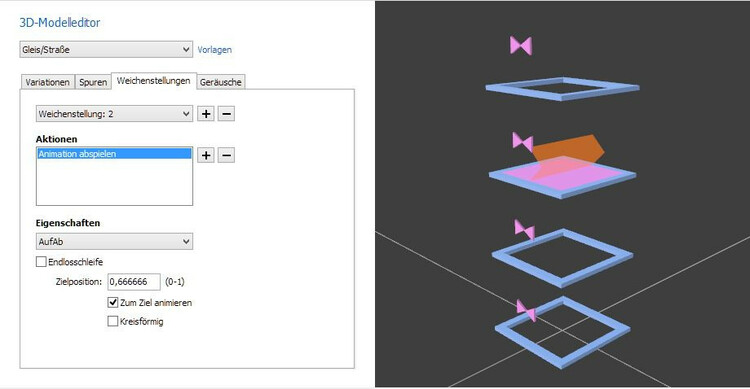Select the topmost pink bowtie marker
Screen dimensions: 750x389
point(521,45)
